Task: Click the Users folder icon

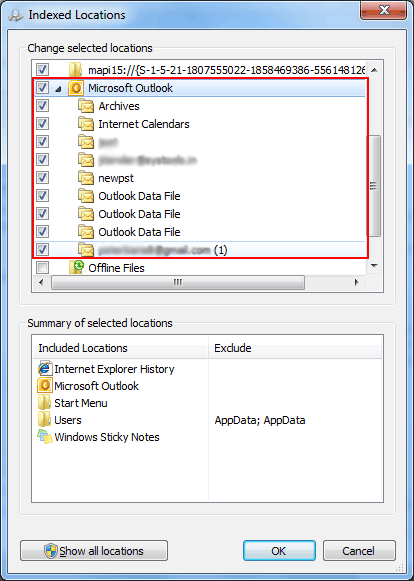Action: (x=44, y=420)
